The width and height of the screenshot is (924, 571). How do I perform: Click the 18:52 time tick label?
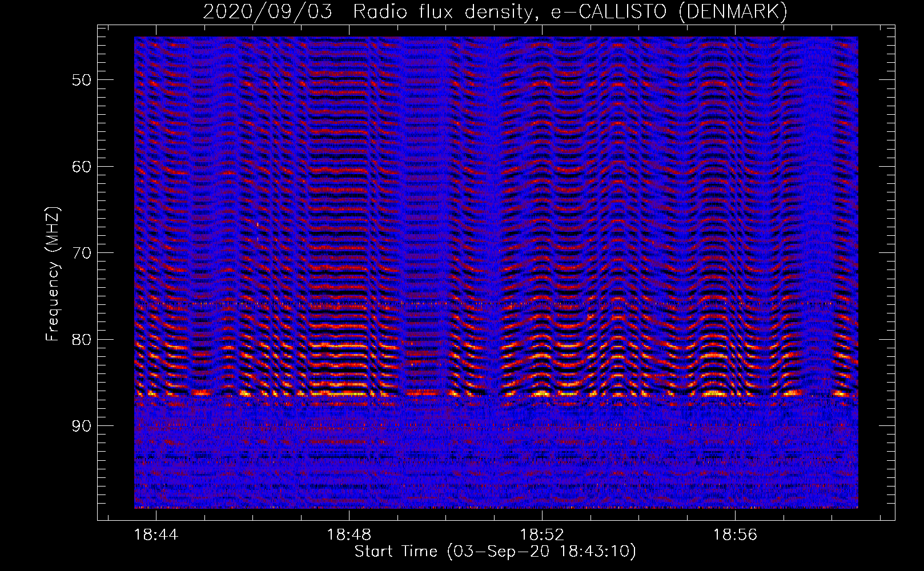pyautogui.click(x=542, y=535)
